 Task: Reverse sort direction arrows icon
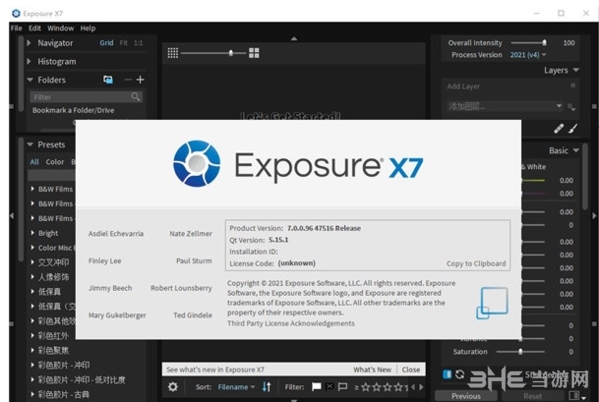[267, 387]
